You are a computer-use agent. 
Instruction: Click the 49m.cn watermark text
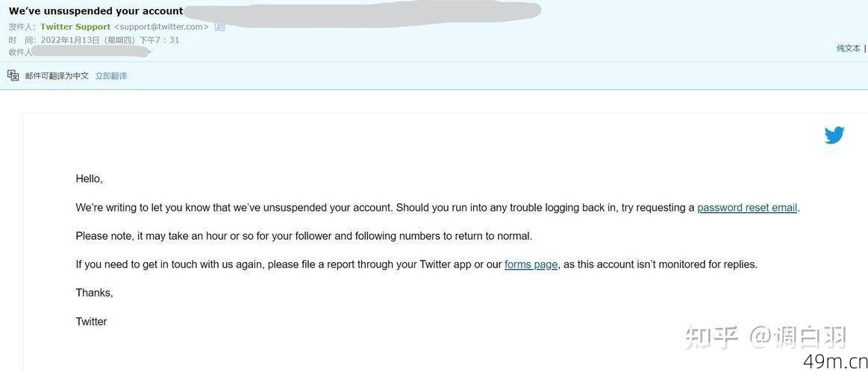tap(834, 361)
